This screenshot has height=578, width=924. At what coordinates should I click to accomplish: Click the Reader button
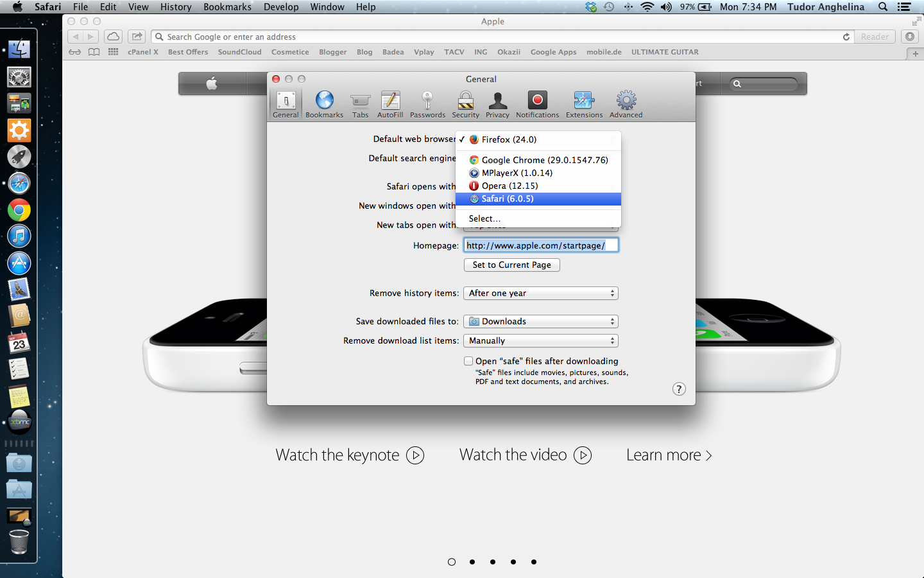875,37
